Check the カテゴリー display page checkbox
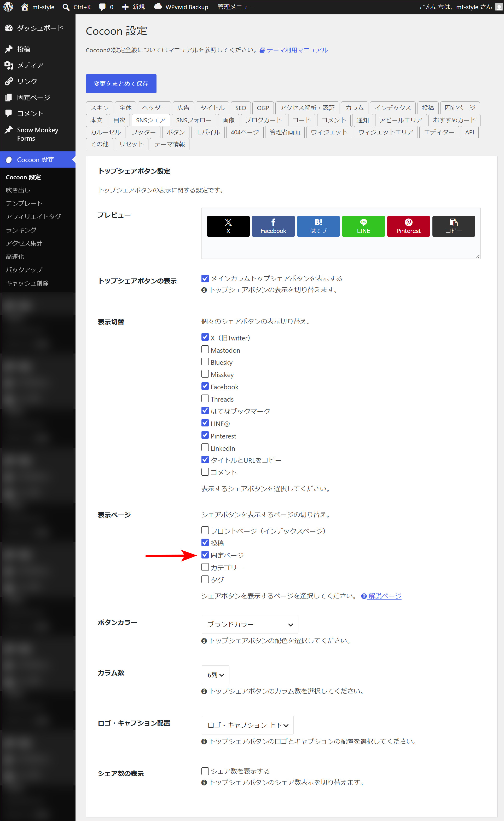The height and width of the screenshot is (821, 504). coord(205,567)
